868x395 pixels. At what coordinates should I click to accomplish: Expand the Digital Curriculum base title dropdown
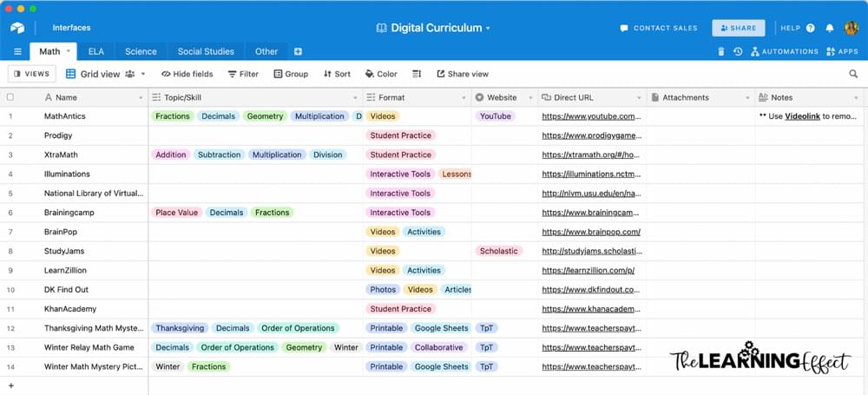(488, 29)
